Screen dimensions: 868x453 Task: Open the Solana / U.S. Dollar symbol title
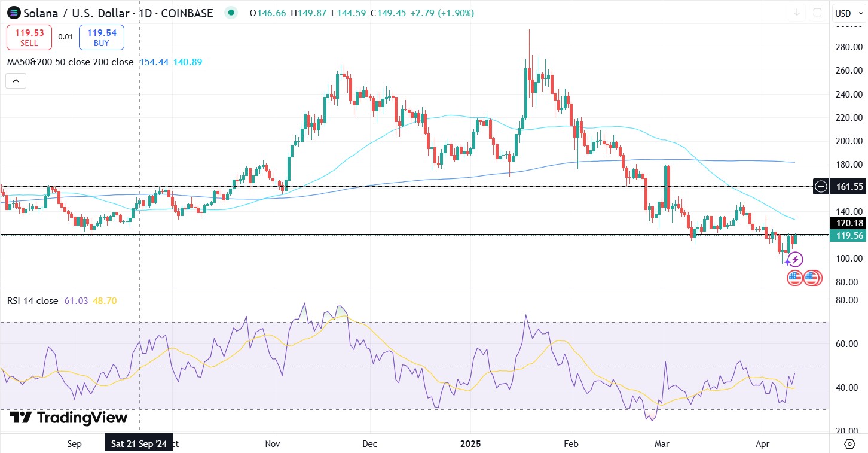click(x=118, y=13)
